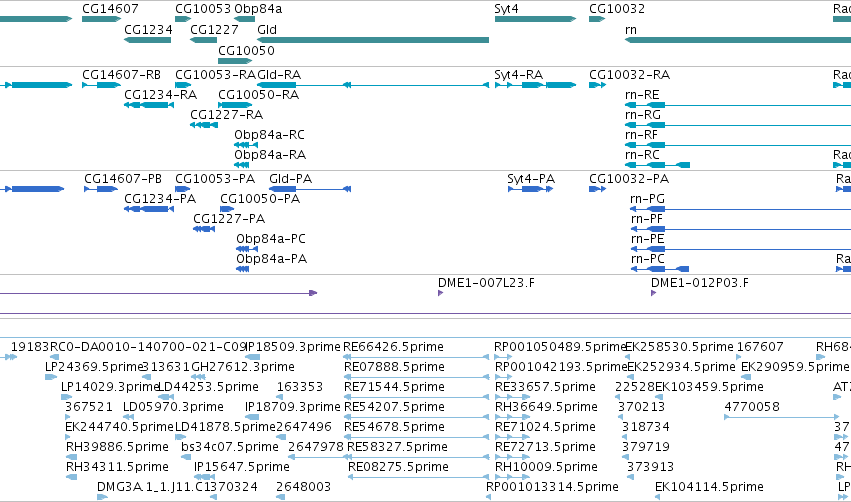Screen dimensions: 851x502
Task: Click the rn-RG transcript label
Action: tap(643, 115)
